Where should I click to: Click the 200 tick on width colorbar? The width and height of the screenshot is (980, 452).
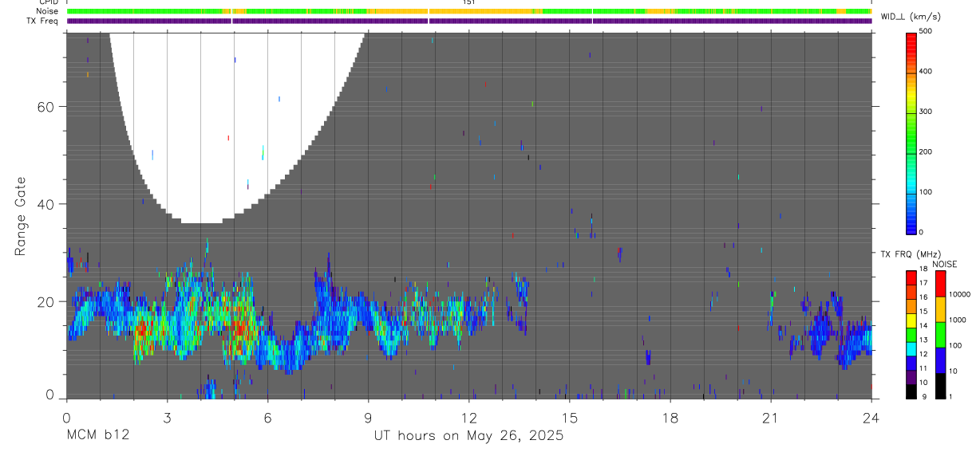926,152
